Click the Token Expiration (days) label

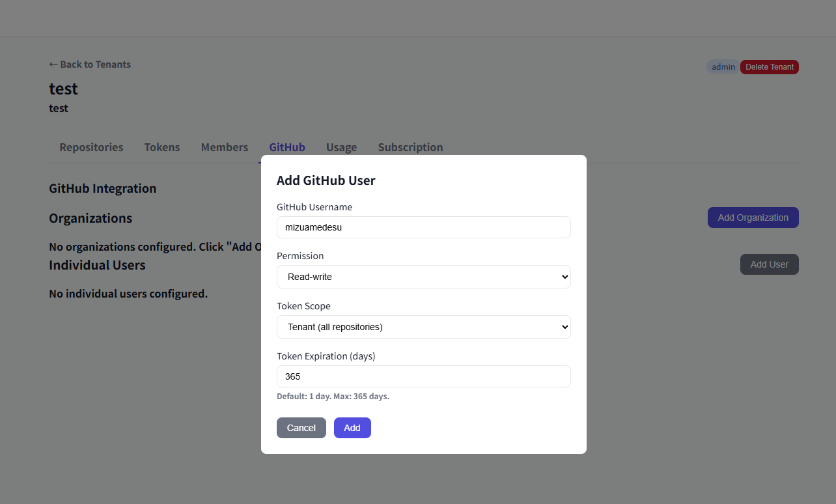[x=326, y=356]
